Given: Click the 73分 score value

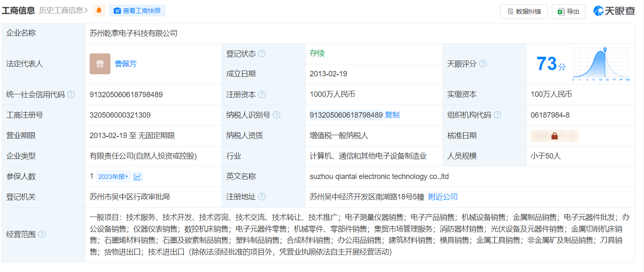Looking at the screenshot, I should tap(551, 64).
